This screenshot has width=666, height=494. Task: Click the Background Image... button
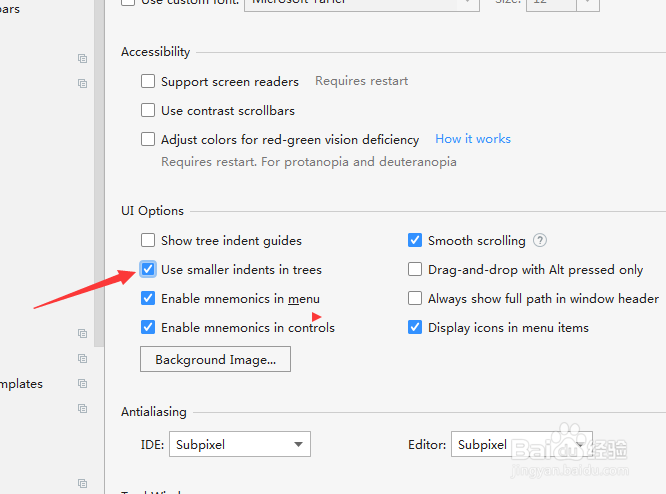click(215, 359)
